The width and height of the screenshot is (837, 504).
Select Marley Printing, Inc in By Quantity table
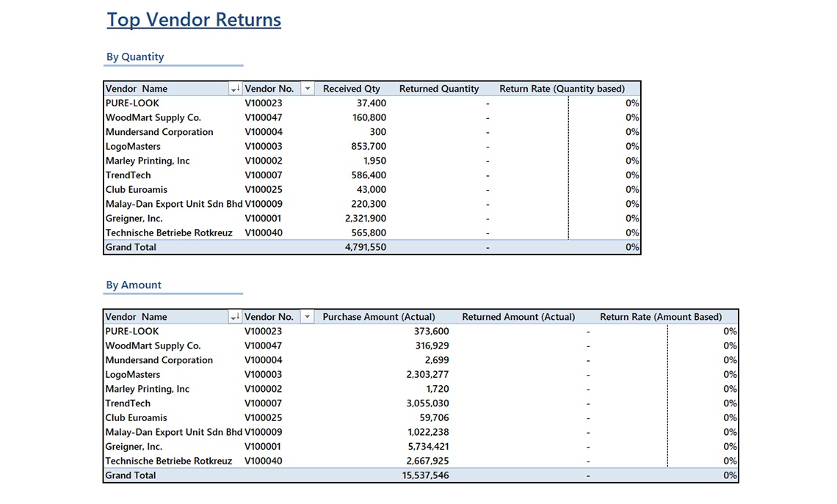click(148, 161)
